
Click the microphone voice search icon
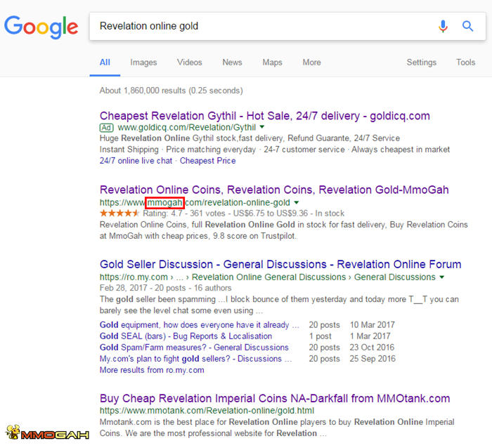pyautogui.click(x=443, y=26)
